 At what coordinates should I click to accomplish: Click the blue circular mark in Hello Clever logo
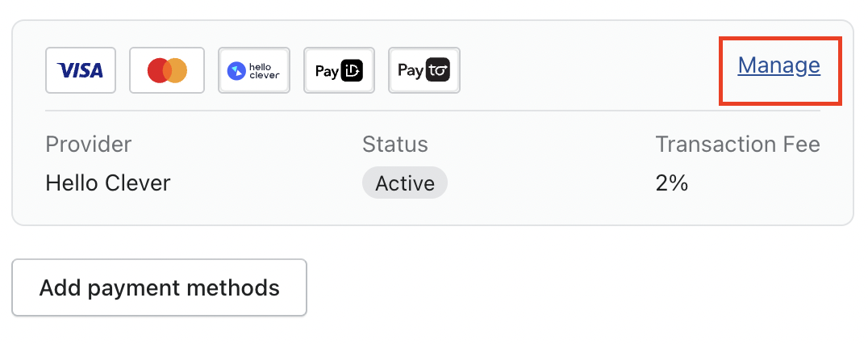click(236, 71)
